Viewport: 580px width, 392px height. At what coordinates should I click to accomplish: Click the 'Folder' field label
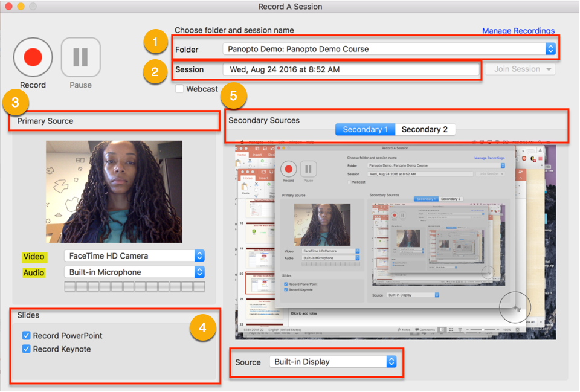click(187, 50)
